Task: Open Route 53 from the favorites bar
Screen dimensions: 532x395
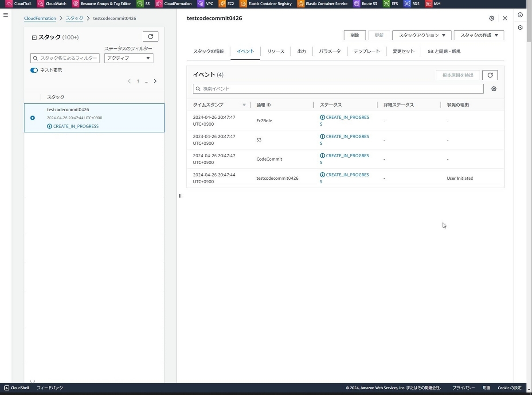Action: (x=365, y=4)
